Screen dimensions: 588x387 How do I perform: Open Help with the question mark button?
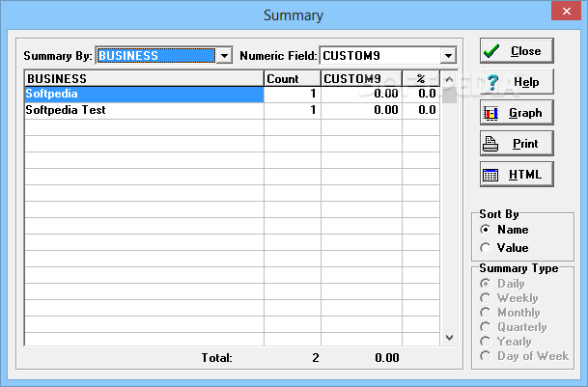[x=517, y=82]
